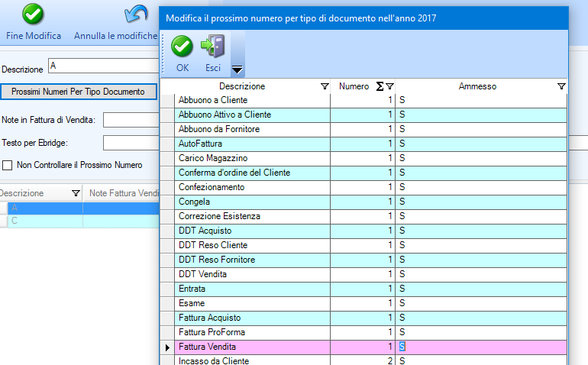Screen dimensions: 588x365
Task: Open filter on Numero column
Action: (x=389, y=86)
